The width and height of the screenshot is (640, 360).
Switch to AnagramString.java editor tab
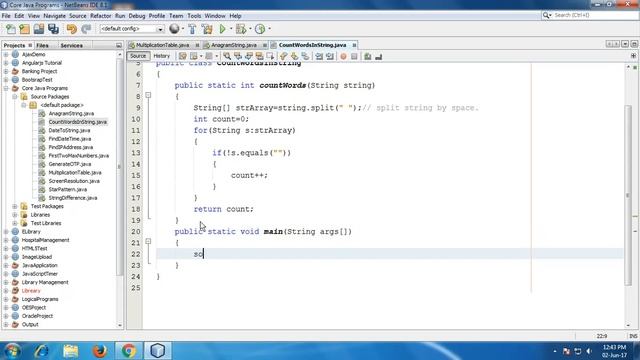click(x=233, y=45)
